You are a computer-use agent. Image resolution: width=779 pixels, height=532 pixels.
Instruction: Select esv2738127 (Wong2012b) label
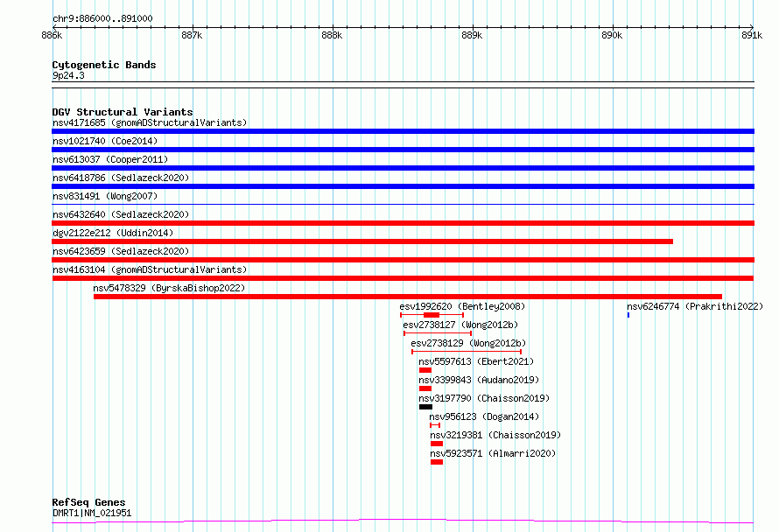coord(460,325)
